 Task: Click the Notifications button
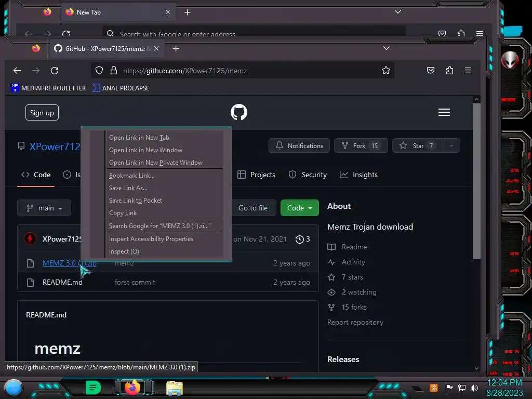point(299,146)
